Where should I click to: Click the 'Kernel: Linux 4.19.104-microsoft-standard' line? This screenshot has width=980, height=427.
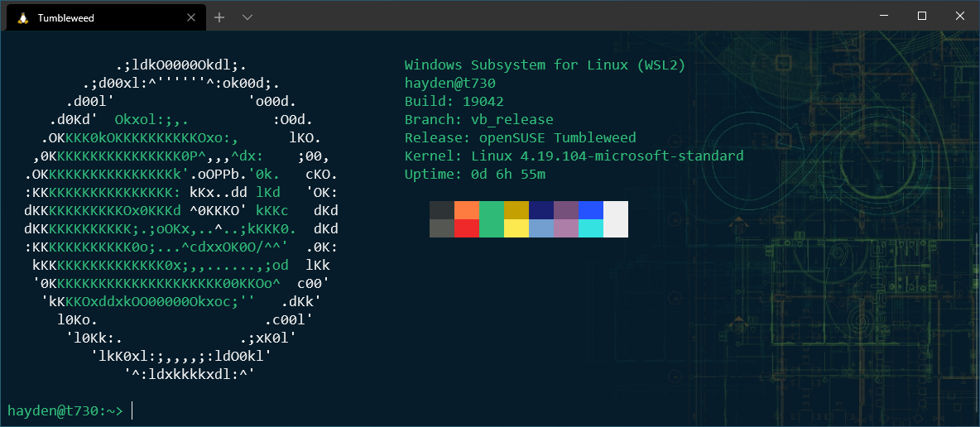pos(574,156)
